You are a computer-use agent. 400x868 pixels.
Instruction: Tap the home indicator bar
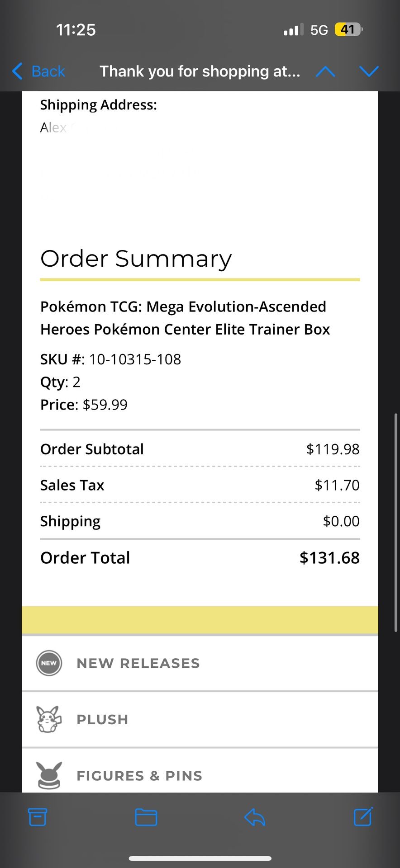[200, 858]
